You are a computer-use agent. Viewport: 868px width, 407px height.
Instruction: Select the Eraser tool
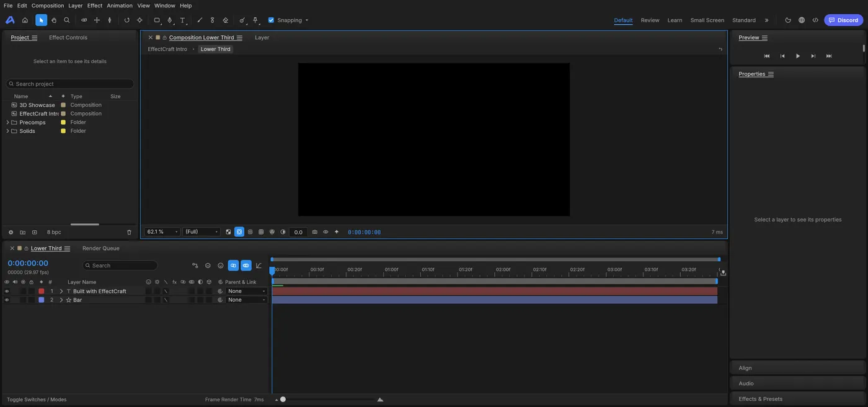tap(225, 20)
